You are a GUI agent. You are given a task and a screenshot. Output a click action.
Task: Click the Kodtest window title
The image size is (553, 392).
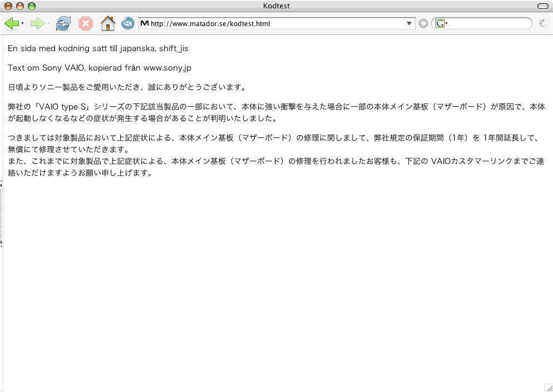[x=276, y=6]
